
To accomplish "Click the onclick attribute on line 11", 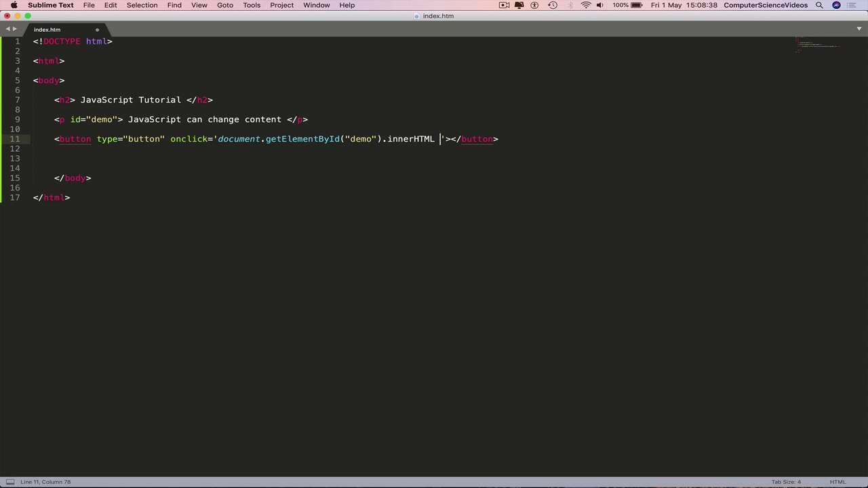I will tap(190, 139).
